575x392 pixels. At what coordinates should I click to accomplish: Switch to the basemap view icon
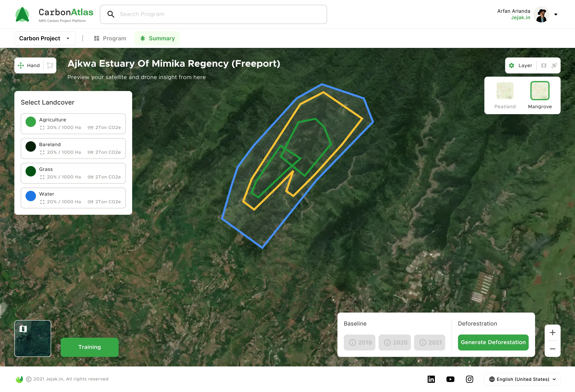(544, 65)
